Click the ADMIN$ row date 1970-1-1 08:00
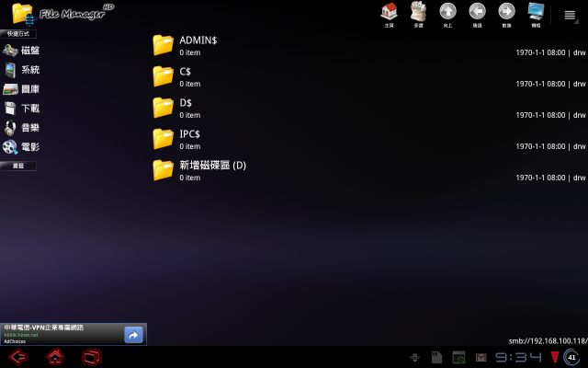Screen dimensions: 588x368 tap(540, 52)
